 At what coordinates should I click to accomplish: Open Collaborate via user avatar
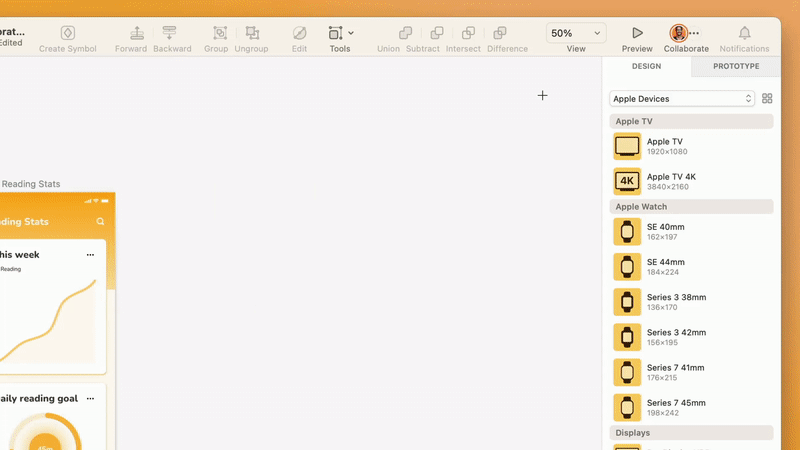point(679,33)
